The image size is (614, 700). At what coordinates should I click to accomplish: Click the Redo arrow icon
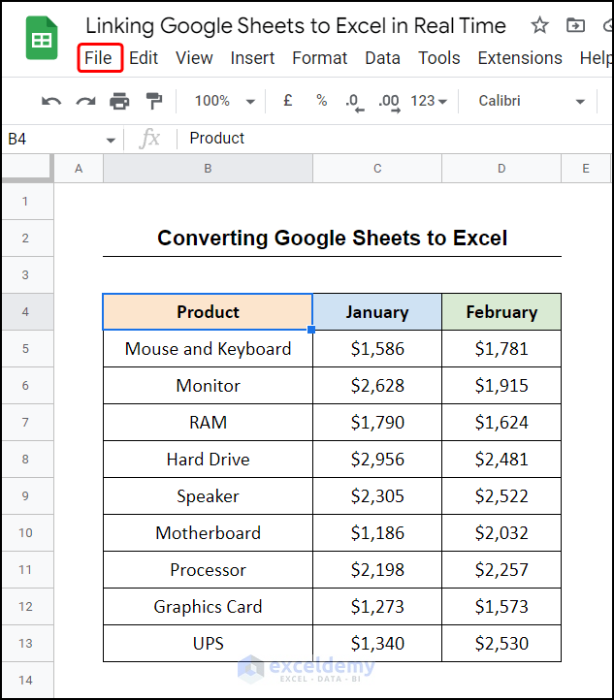[x=85, y=101]
